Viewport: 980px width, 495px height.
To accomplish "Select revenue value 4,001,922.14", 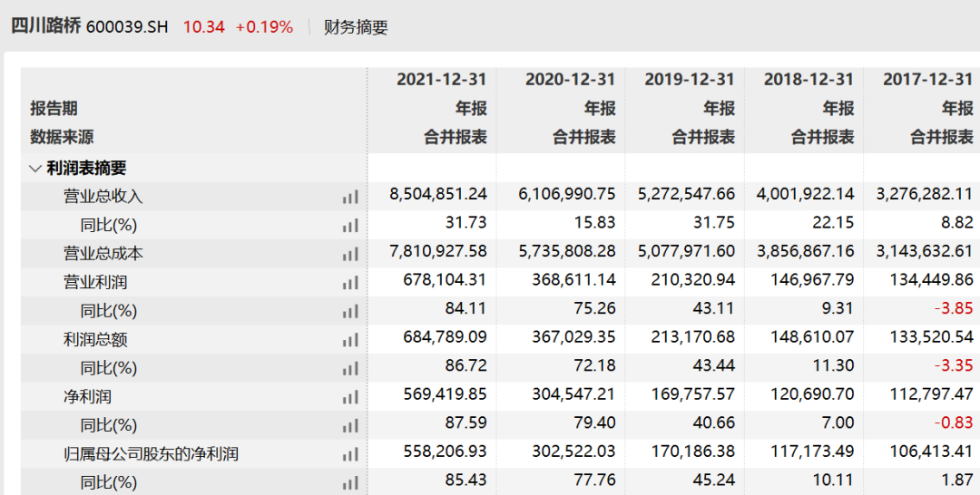I will (x=806, y=194).
